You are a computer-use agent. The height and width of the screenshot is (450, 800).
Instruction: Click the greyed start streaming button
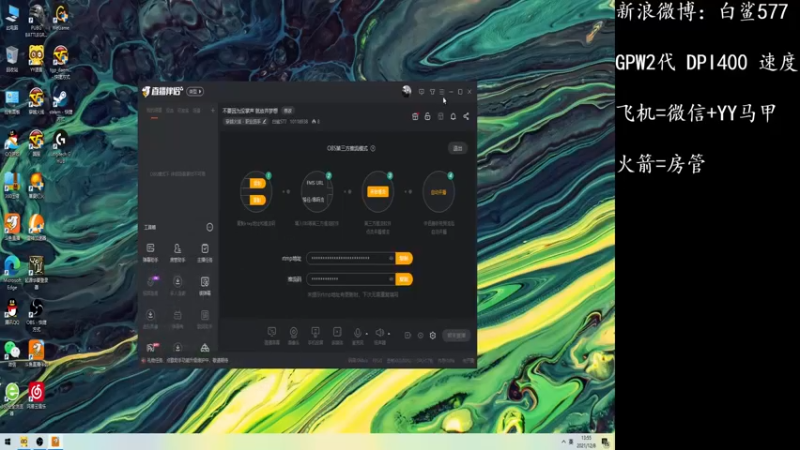point(456,335)
